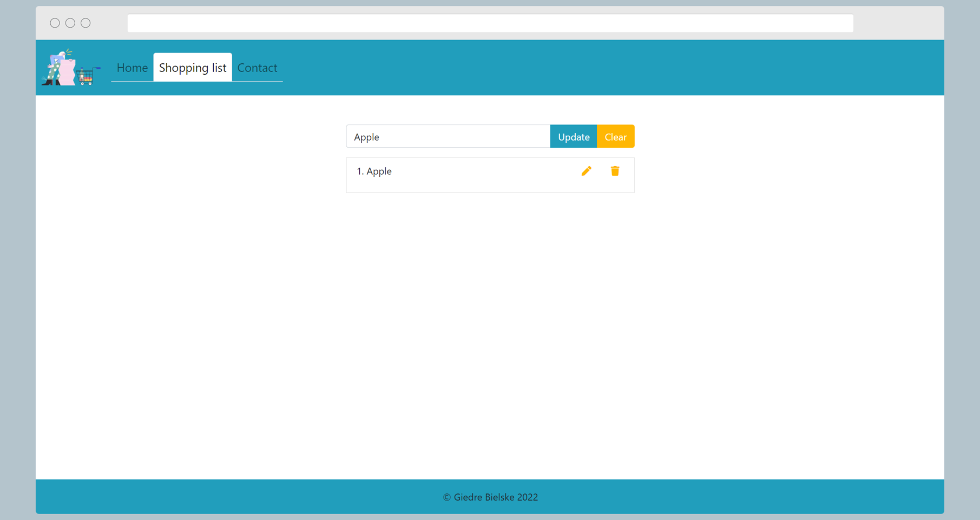Click the middle browser window circle

click(x=70, y=23)
